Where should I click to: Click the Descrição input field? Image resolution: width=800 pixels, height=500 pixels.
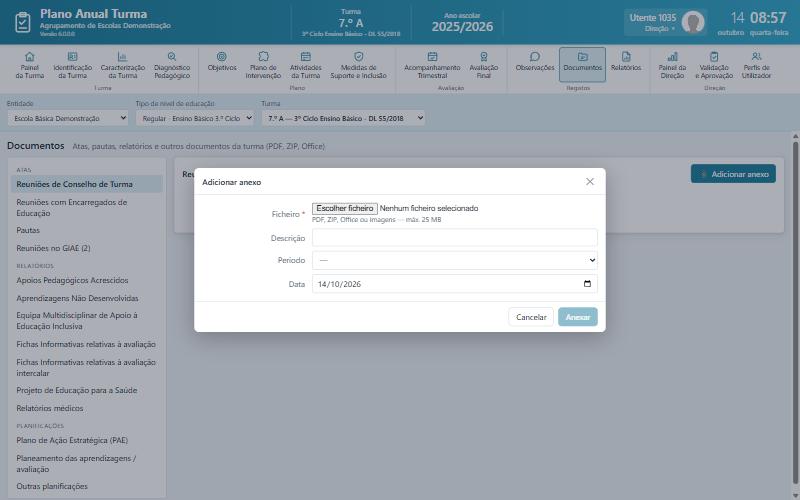click(x=455, y=238)
